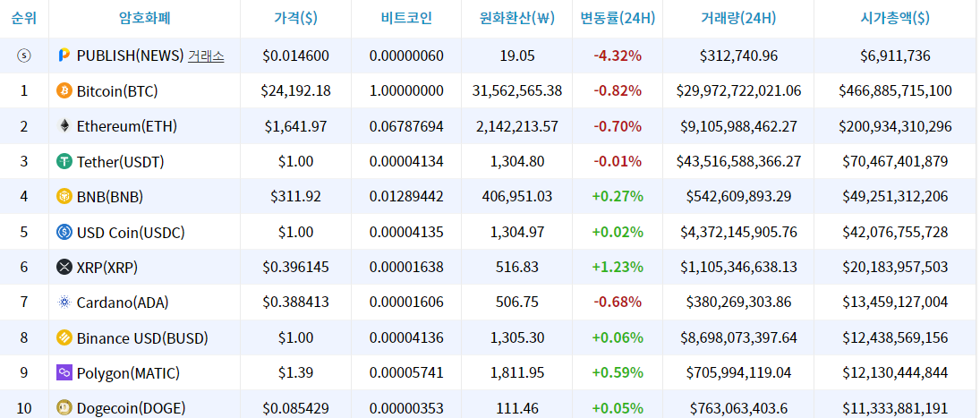Click the PUBLISH(NEWS) coin icon
The height and width of the screenshot is (418, 980).
64,55
